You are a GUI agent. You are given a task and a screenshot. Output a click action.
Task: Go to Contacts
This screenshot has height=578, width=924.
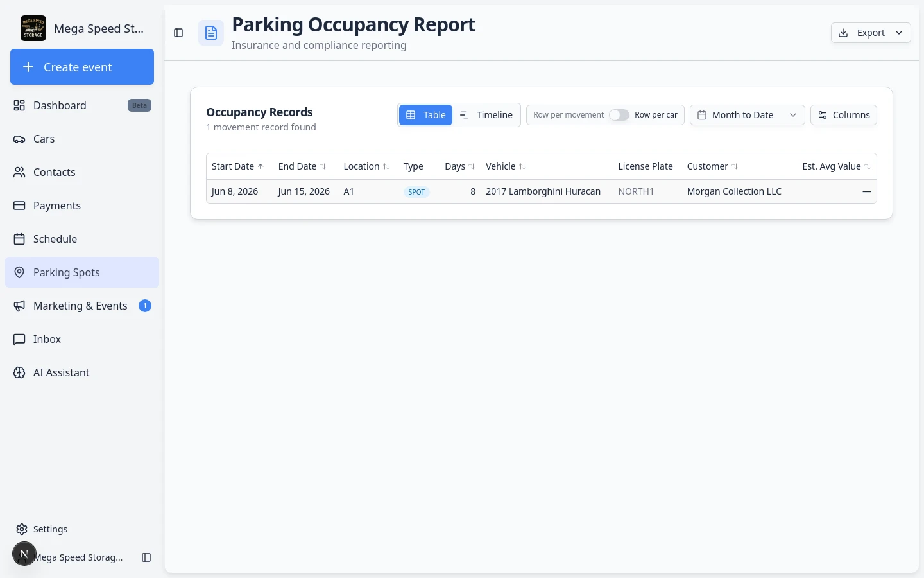pyautogui.click(x=82, y=172)
